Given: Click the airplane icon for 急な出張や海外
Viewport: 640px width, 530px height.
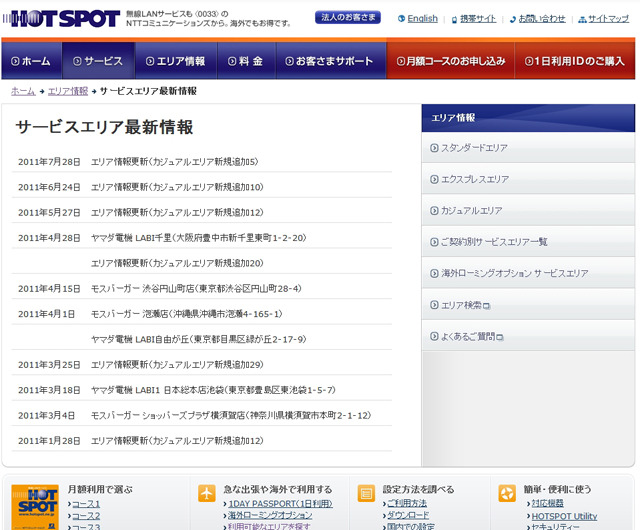Looking at the screenshot, I should [207, 493].
